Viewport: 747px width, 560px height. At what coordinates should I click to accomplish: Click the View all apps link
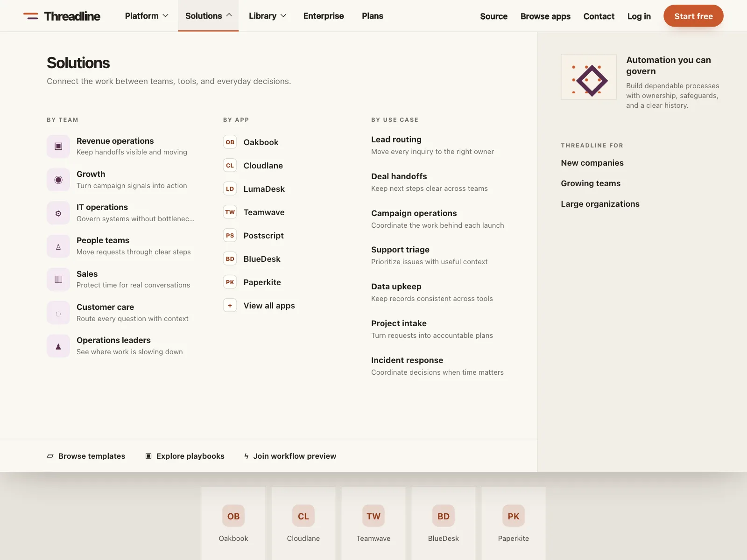pos(269,305)
